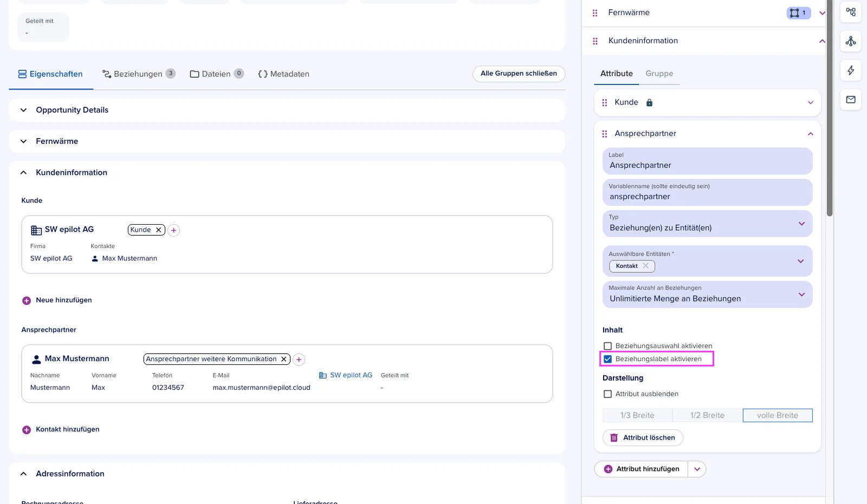
Task: Collapse the Ansprechpartner attribute chevron
Action: pyautogui.click(x=810, y=134)
